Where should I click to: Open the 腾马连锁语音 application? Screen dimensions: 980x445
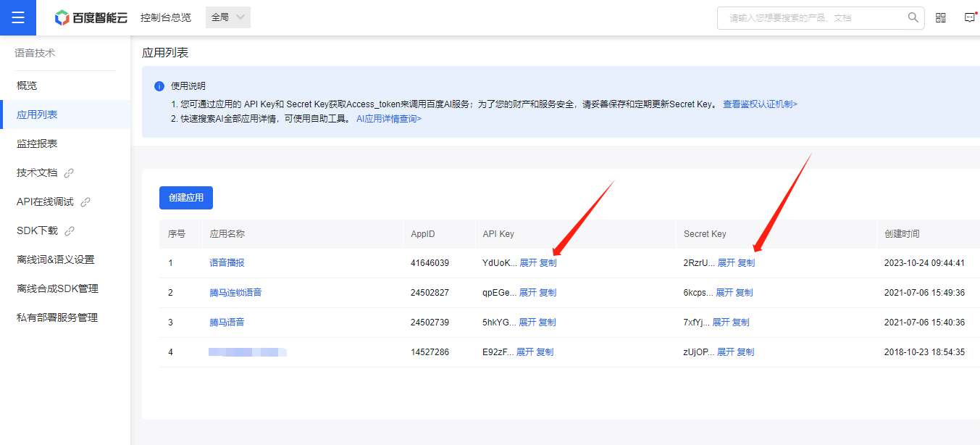pos(236,293)
